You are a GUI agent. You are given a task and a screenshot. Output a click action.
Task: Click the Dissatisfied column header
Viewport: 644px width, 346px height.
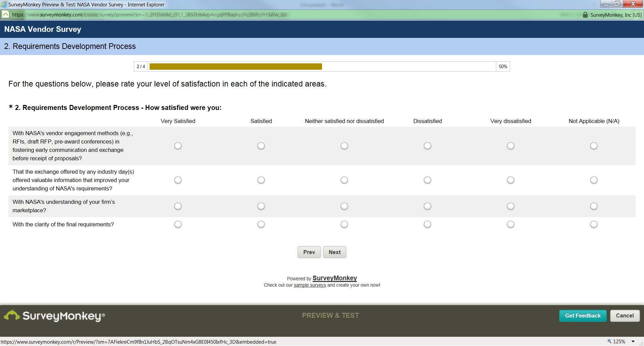[x=427, y=121]
